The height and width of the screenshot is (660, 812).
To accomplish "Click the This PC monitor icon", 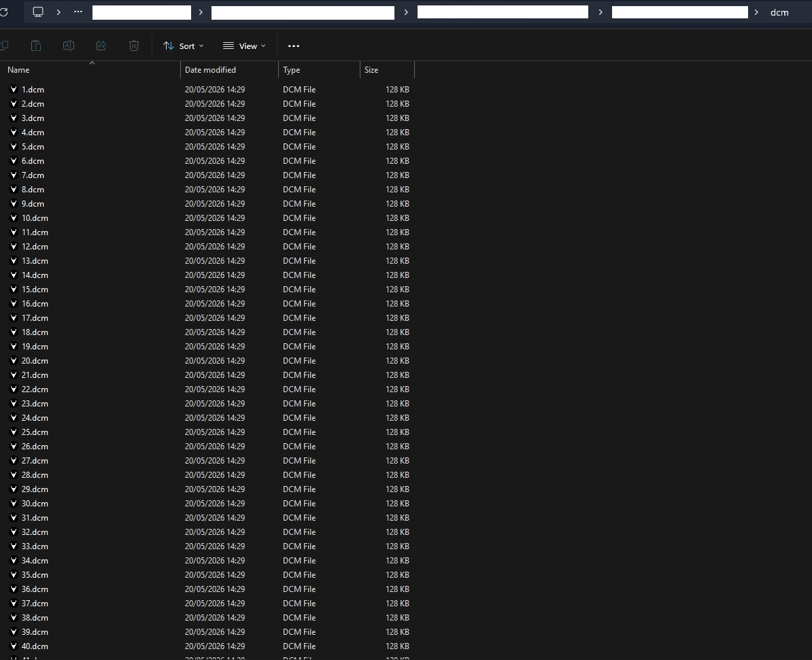I will pos(38,12).
